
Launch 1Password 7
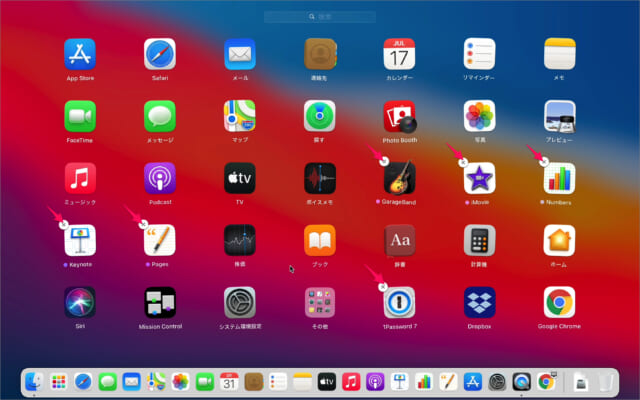[400, 302]
